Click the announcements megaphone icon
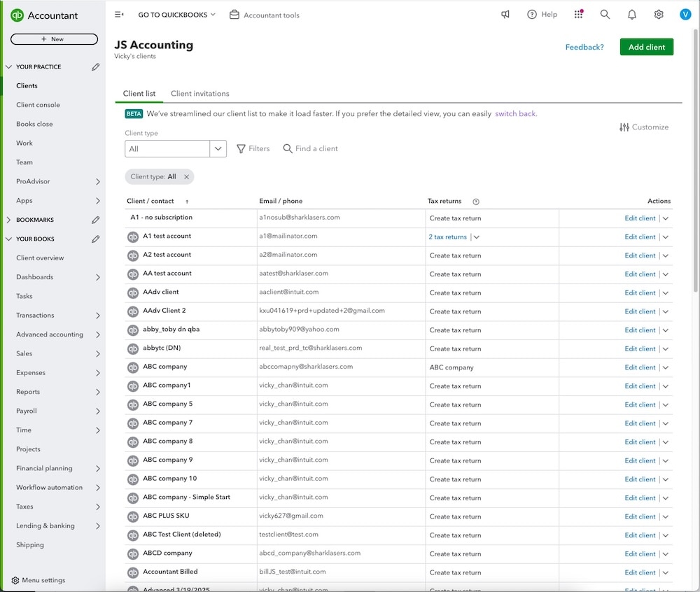 click(505, 14)
